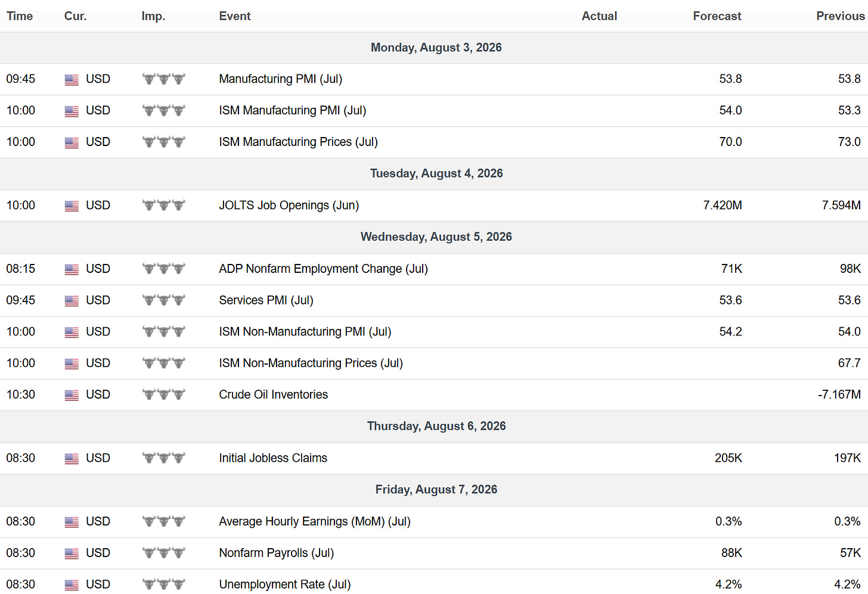Open the ISM Non-Manufacturing Prices (Jul) event
This screenshot has width=868, height=594.
pos(311,363)
